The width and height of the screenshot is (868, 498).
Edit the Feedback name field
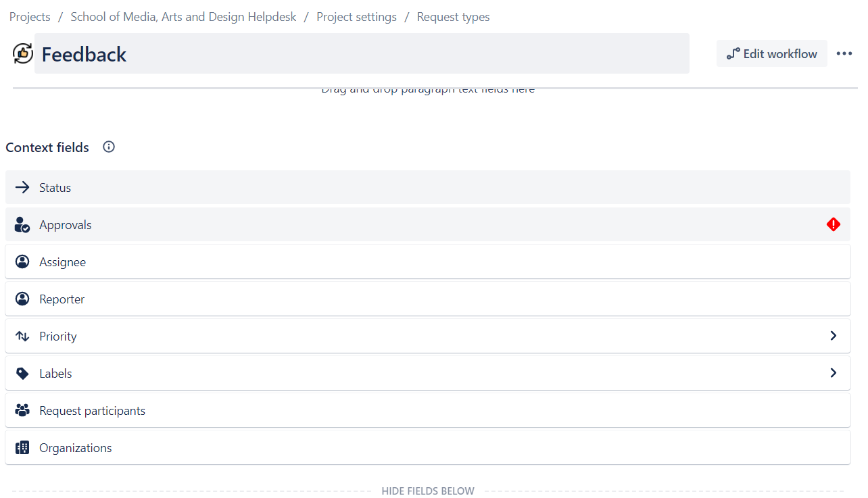[362, 53]
